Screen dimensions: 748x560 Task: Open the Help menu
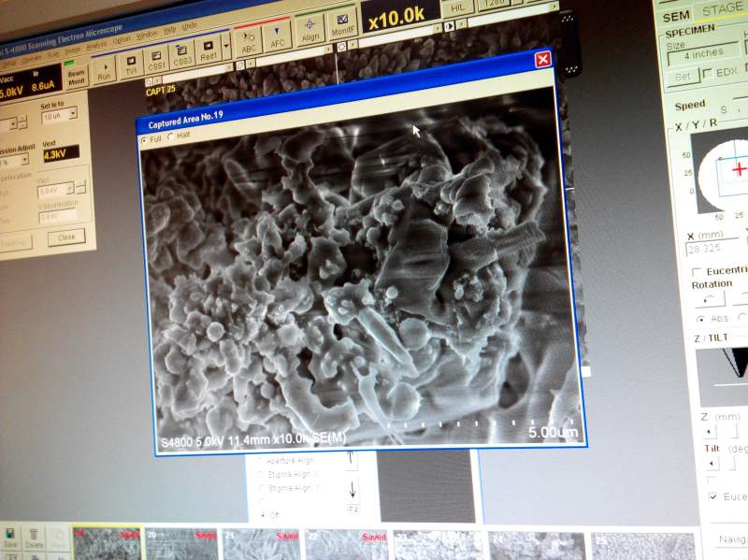(x=170, y=30)
